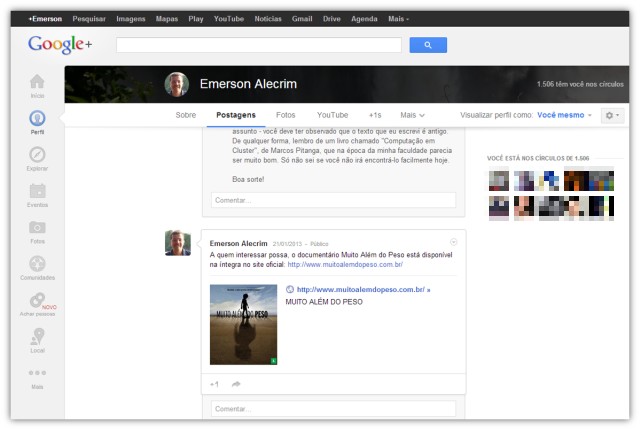Switch to the YouTube profile tab
The width and height of the screenshot is (640, 430).
pos(333,115)
